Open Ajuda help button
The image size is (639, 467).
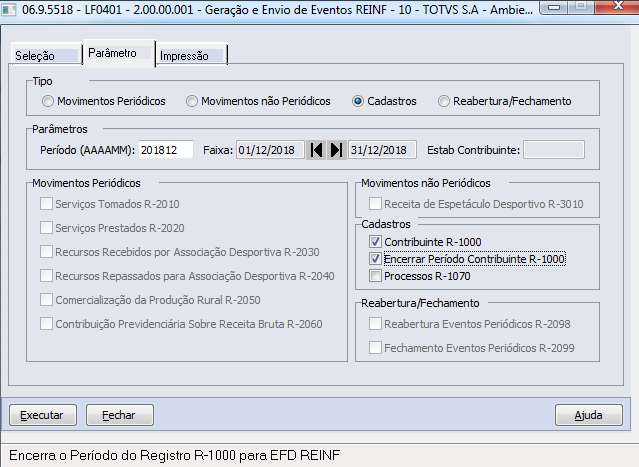[588, 415]
